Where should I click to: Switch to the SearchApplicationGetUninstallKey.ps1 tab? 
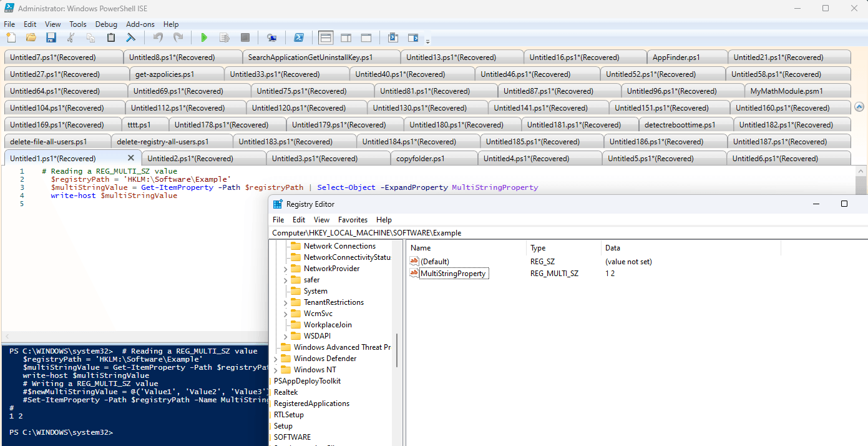pos(321,57)
